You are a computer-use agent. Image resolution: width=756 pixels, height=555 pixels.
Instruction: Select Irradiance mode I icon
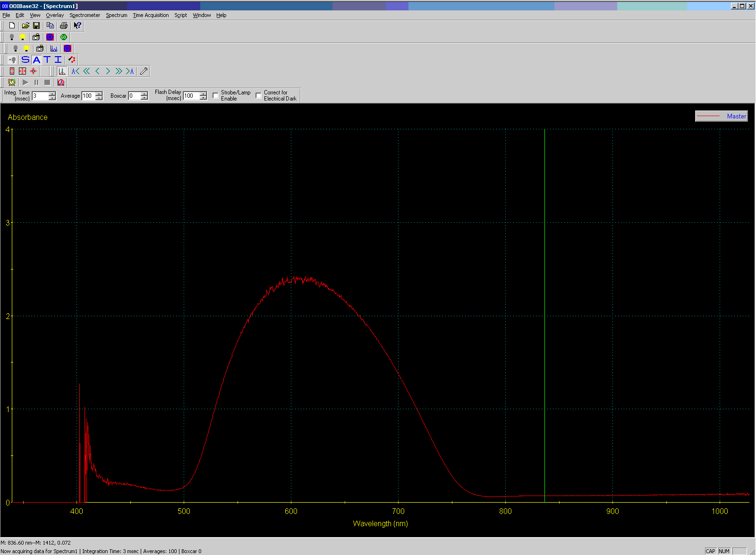(58, 59)
